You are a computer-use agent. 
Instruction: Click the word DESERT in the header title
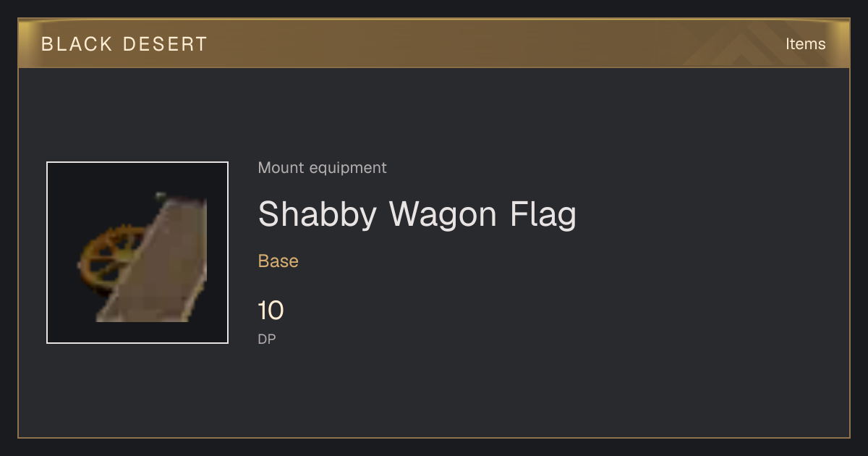[165, 44]
